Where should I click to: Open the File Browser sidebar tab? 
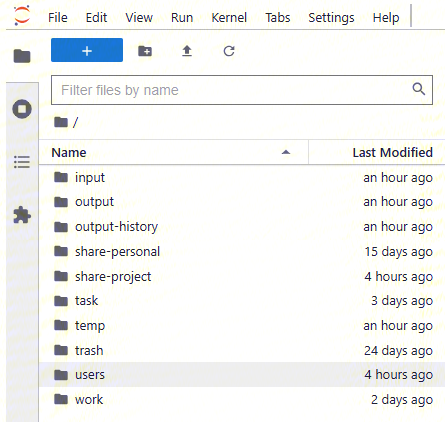click(22, 56)
